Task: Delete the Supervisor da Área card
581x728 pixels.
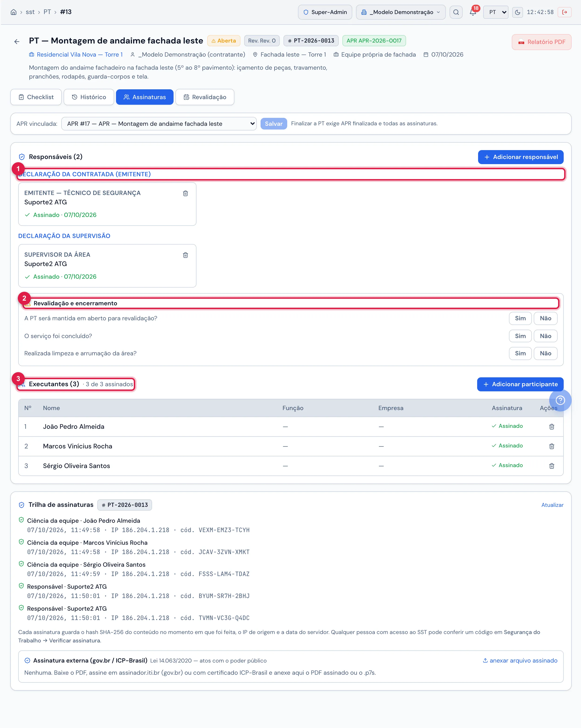Action: 185,255
